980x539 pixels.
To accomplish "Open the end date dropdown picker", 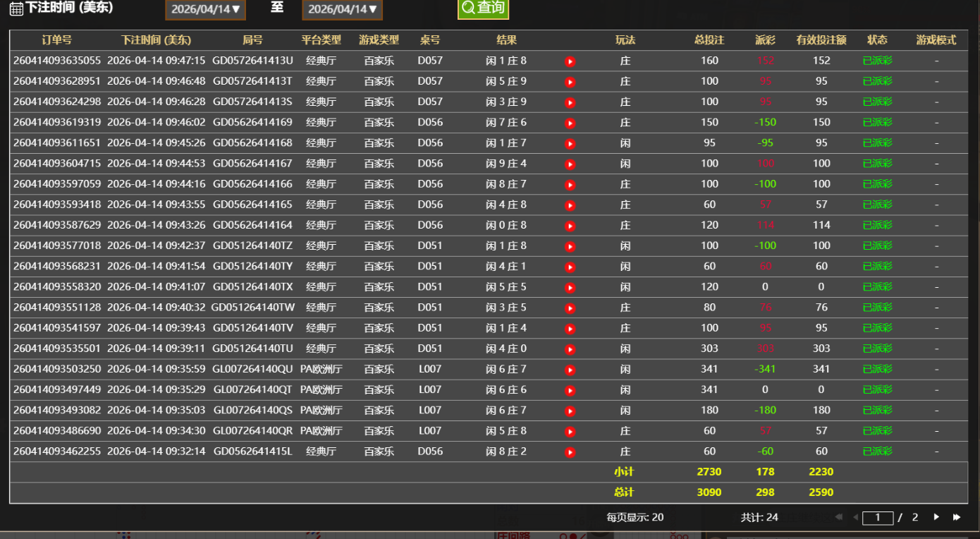I will click(342, 9).
